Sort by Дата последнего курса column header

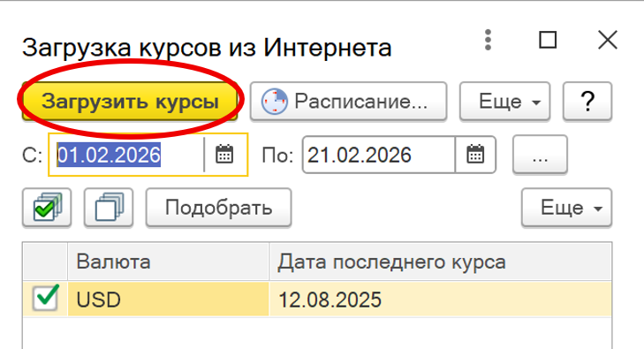click(x=441, y=262)
